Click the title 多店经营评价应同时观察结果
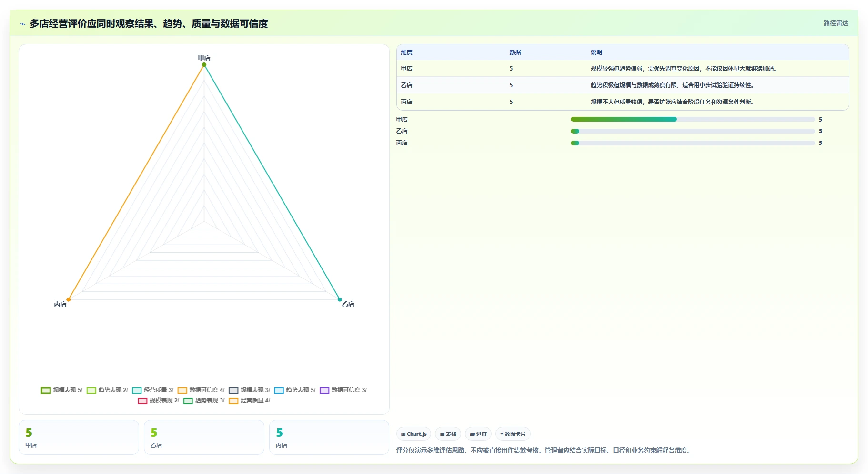This screenshot has height=474, width=868. [x=149, y=23]
